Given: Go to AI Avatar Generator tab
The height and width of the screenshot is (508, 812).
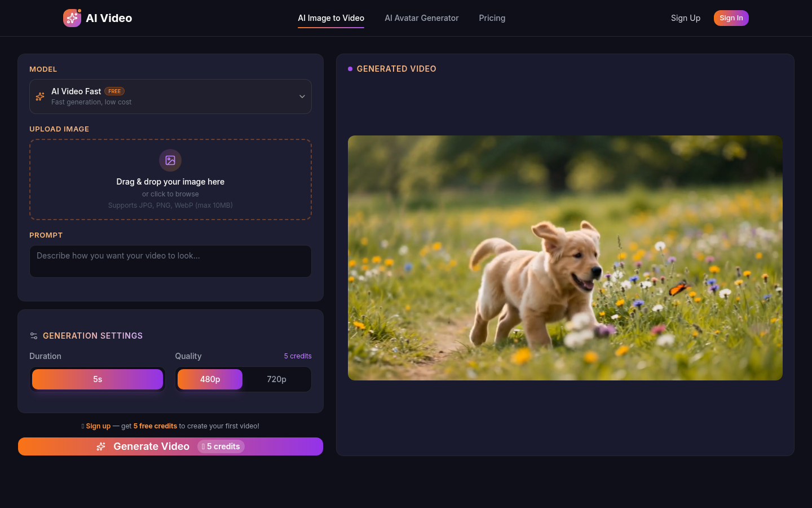Looking at the screenshot, I should coord(422,18).
